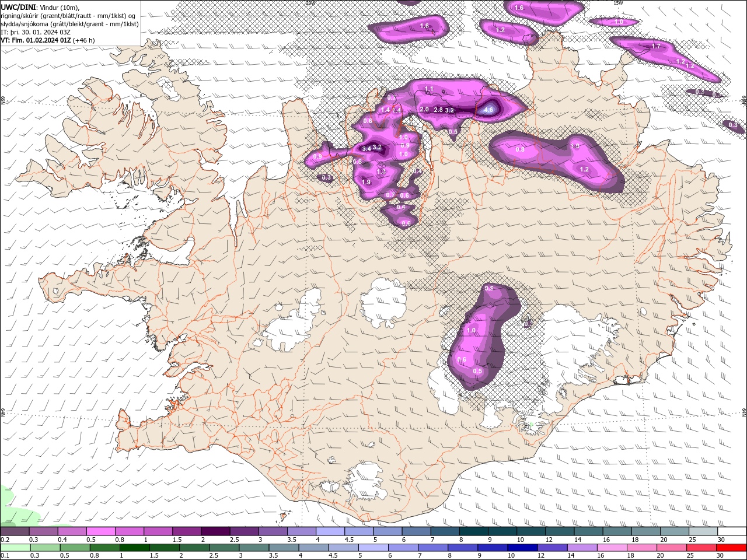The image size is (747, 560).
Task: Select the 4.5 label in the upper legend row
Action: 349,540
